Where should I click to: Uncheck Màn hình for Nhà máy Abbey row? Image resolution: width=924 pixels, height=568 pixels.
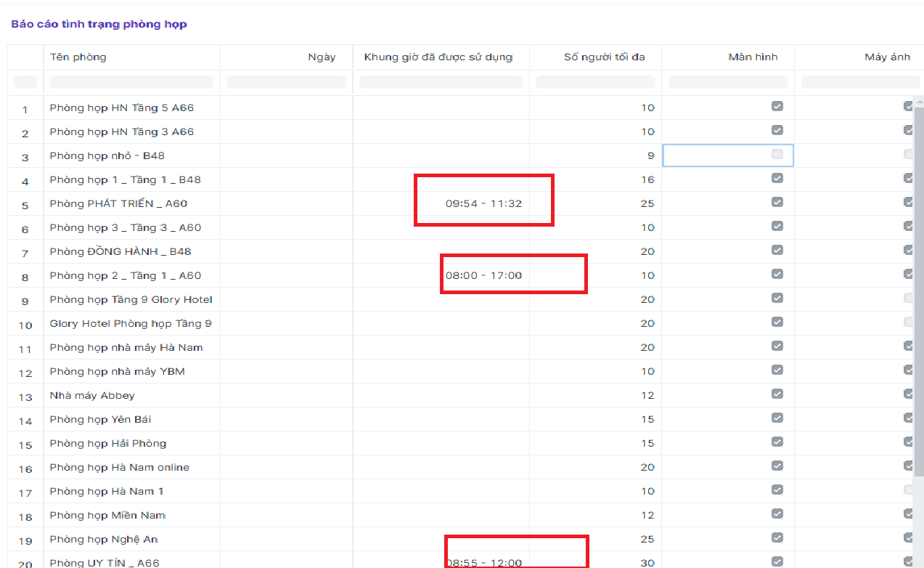coord(777,394)
